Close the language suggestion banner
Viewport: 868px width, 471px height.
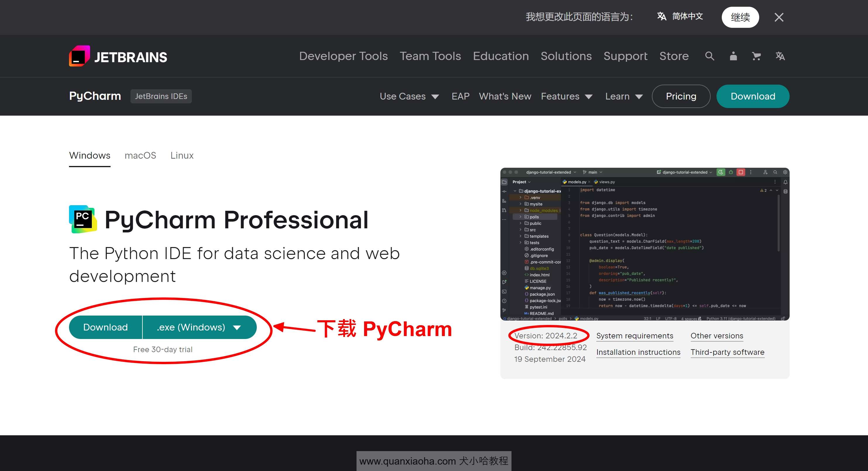pyautogui.click(x=779, y=17)
